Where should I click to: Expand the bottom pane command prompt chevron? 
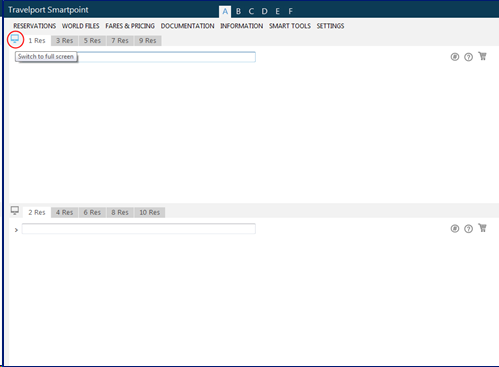click(x=16, y=230)
